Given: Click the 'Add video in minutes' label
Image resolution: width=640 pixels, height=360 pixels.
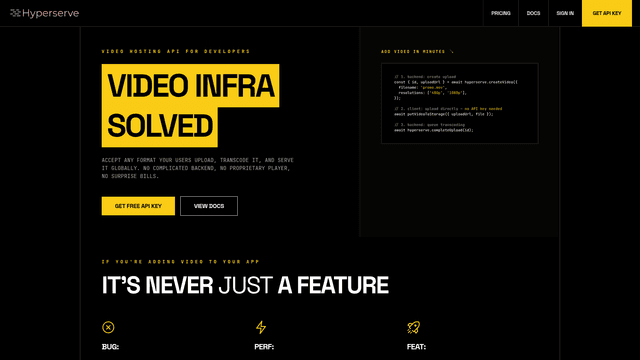Looking at the screenshot, I should 413,51.
